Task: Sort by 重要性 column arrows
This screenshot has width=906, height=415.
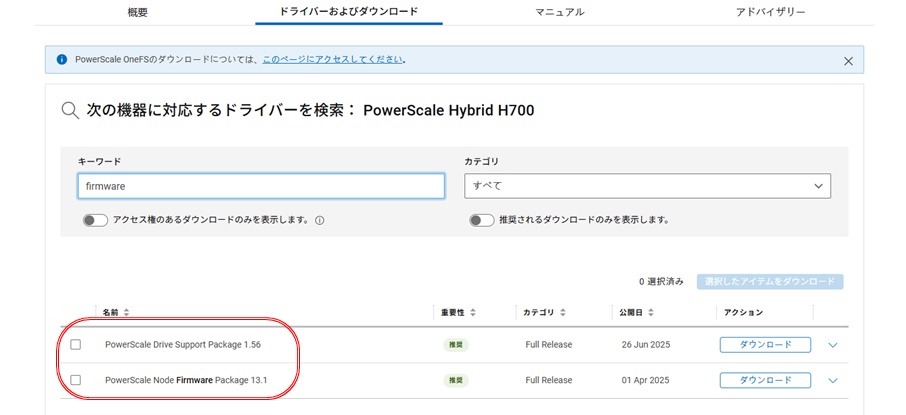Action: point(473,313)
